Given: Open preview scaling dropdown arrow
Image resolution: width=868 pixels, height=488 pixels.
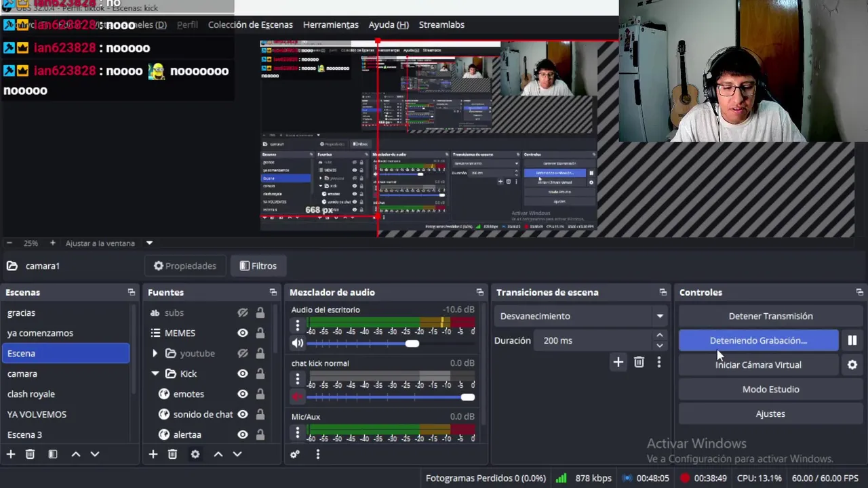Looking at the screenshot, I should click(149, 243).
